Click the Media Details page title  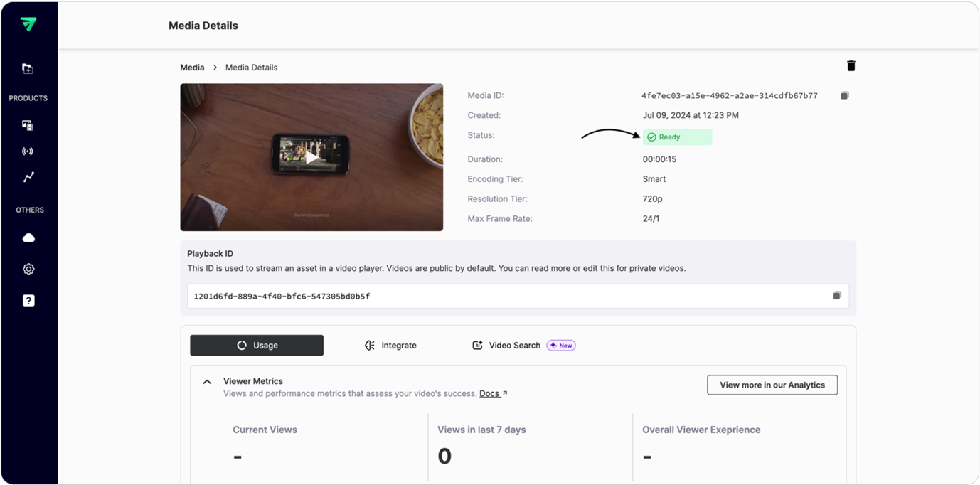pos(203,26)
